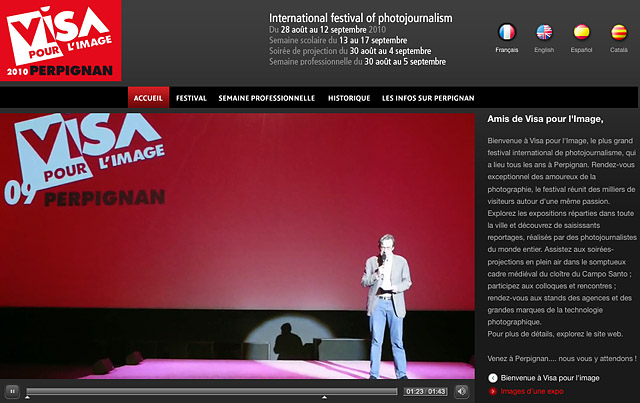Select the UK flag for English
640x403 pixels.
[544, 32]
